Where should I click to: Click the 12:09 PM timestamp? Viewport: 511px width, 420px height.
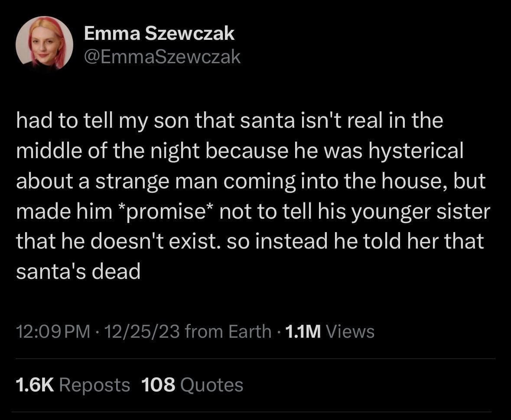pos(53,332)
